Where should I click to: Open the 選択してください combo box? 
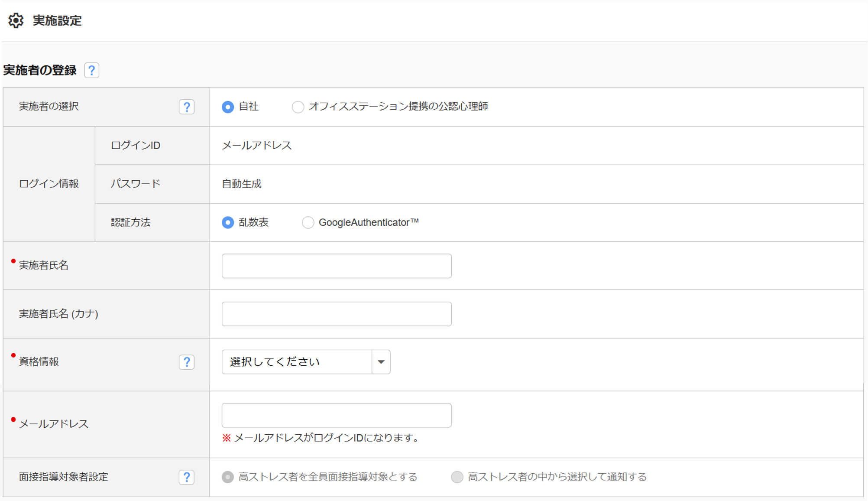297,362
